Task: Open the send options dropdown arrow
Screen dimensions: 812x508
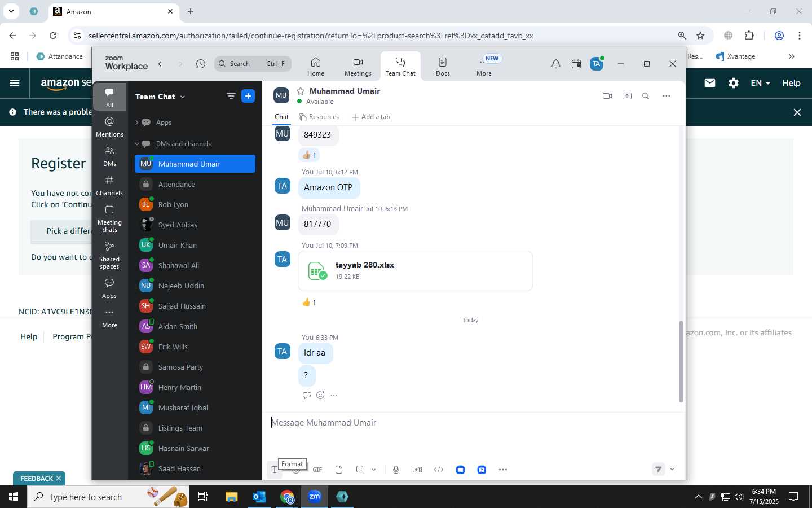Action: (x=672, y=469)
